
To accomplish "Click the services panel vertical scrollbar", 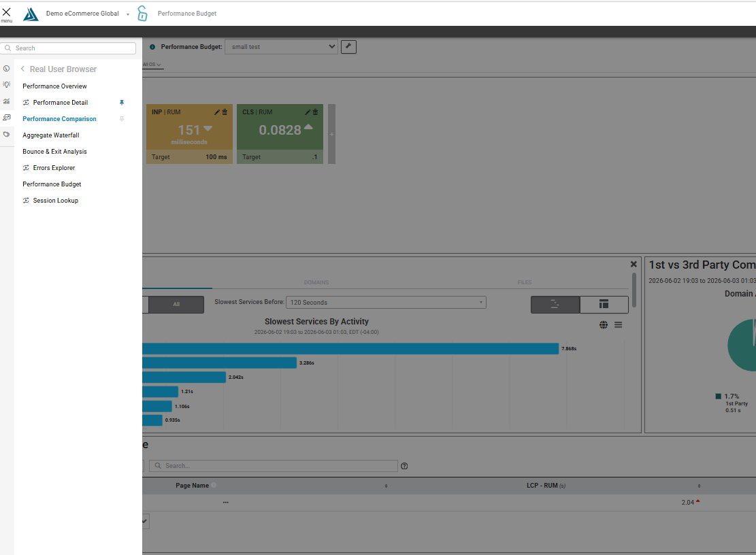I will coord(634,289).
